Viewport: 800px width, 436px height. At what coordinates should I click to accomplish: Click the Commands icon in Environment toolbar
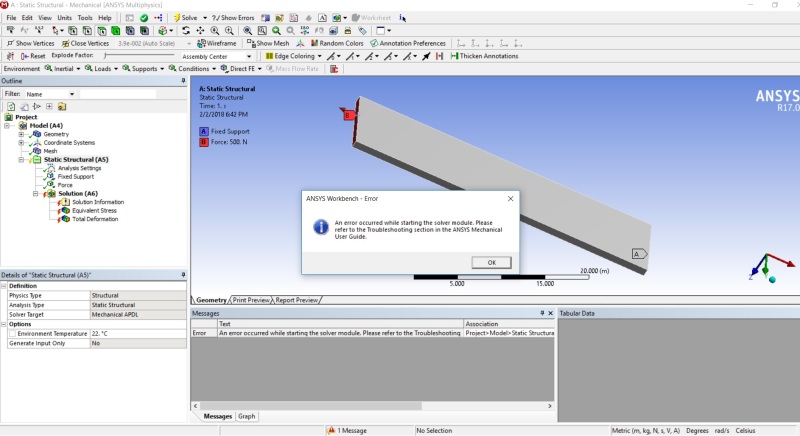334,69
